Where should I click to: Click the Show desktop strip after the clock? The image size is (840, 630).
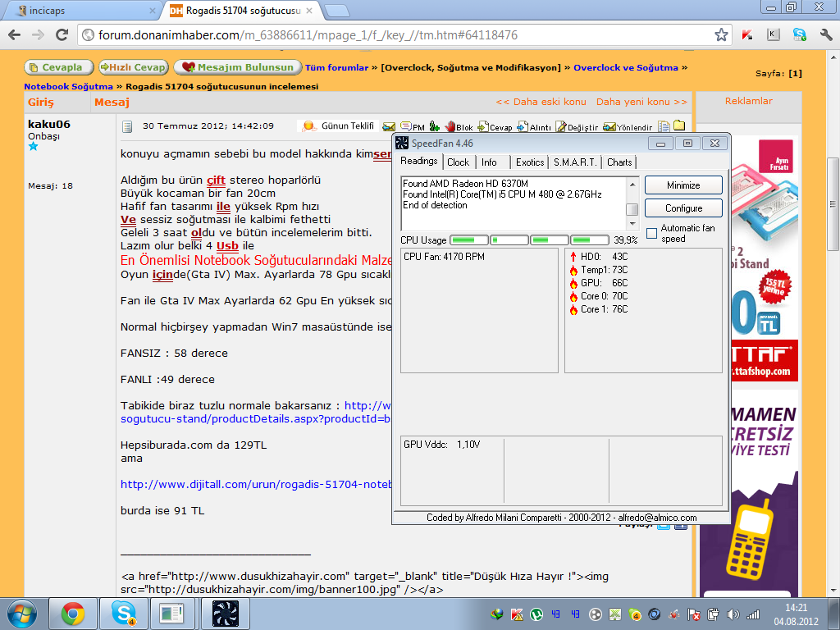[835, 614]
